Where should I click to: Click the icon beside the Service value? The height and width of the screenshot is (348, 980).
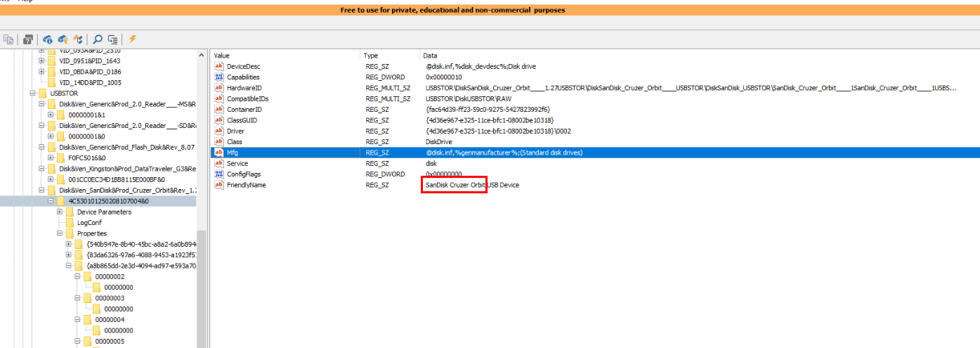(x=218, y=164)
